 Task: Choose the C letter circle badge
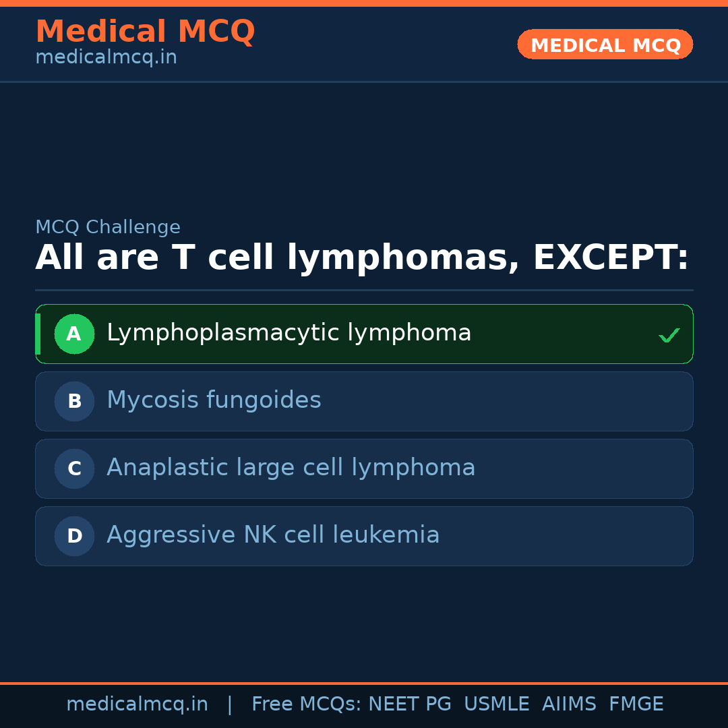point(74,468)
